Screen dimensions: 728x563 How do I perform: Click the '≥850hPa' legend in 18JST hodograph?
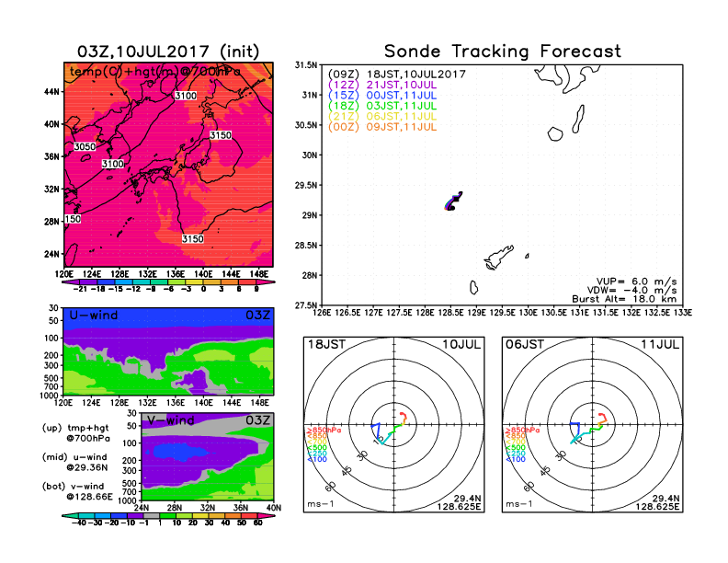(324, 431)
